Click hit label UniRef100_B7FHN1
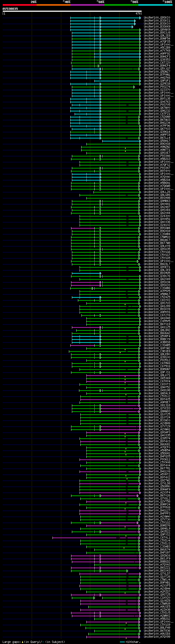This screenshot has width=175, height=644. click(157, 75)
